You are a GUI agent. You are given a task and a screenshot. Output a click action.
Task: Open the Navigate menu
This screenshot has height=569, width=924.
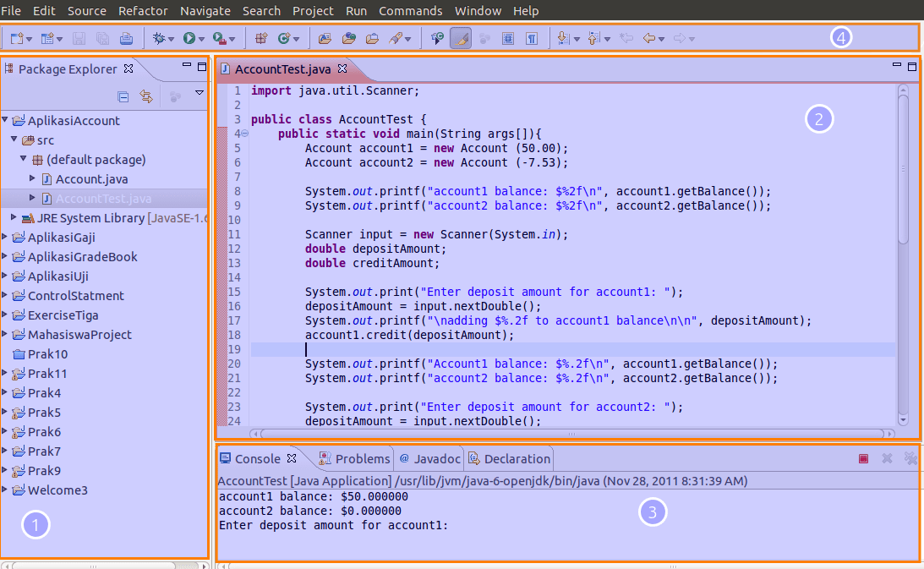tap(205, 11)
